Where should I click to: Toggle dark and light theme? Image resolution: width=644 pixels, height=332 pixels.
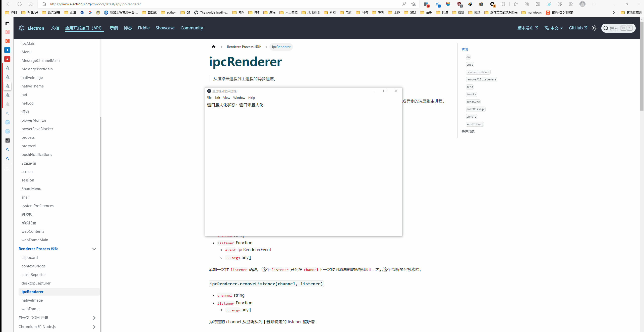[x=594, y=28]
